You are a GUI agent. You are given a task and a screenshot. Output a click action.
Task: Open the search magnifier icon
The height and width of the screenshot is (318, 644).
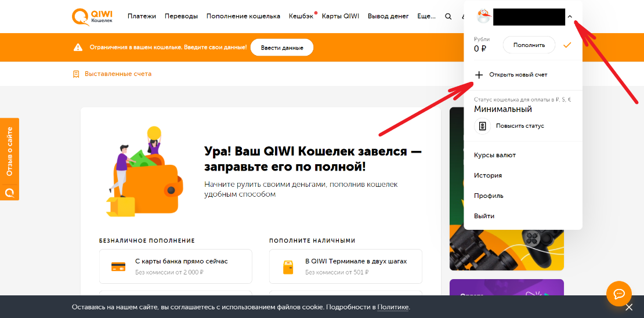[x=448, y=16]
